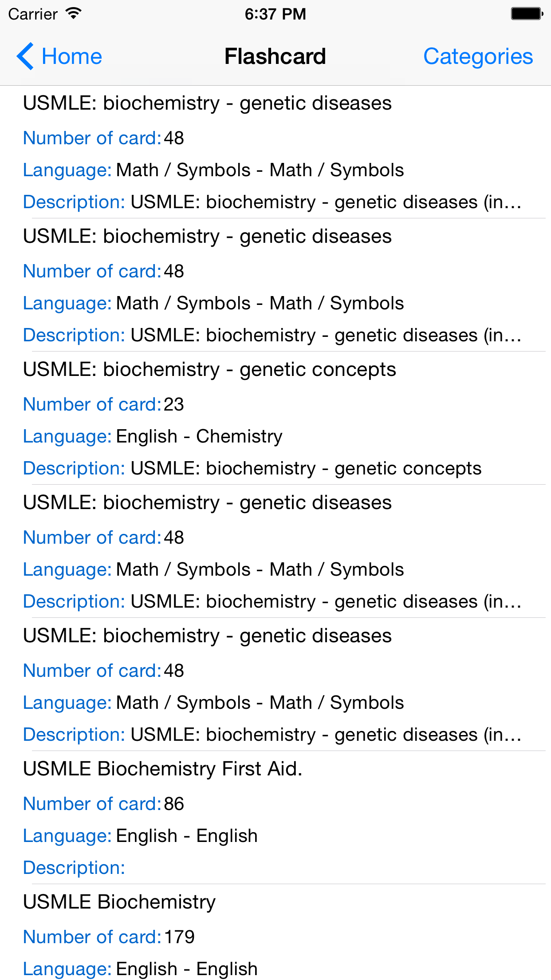
Task: Go back using the Home link
Action: (71, 56)
